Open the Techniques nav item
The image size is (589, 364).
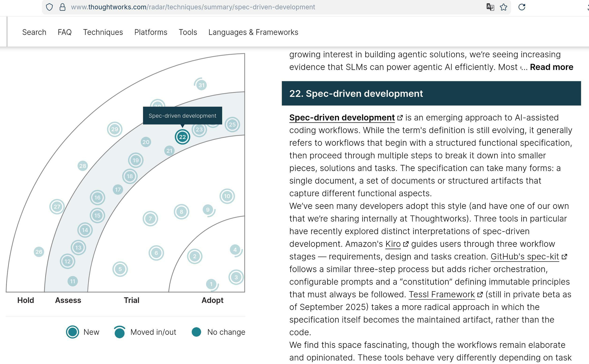pyautogui.click(x=103, y=32)
